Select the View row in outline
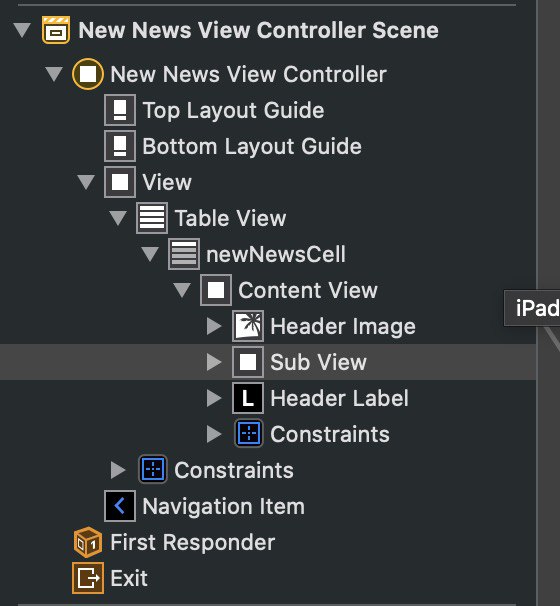 coord(167,182)
